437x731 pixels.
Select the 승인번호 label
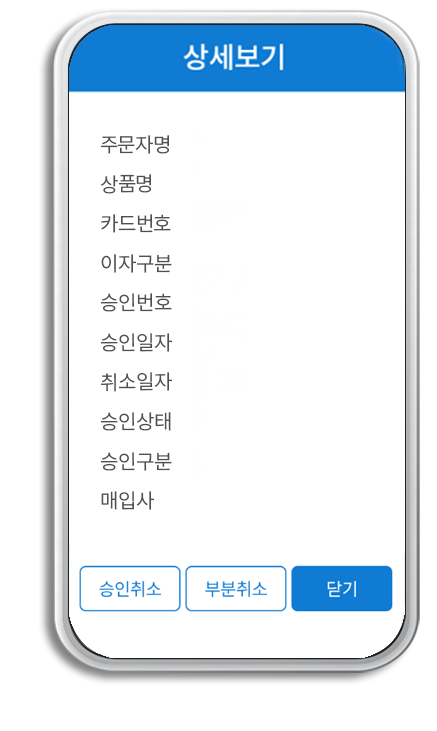(x=136, y=303)
